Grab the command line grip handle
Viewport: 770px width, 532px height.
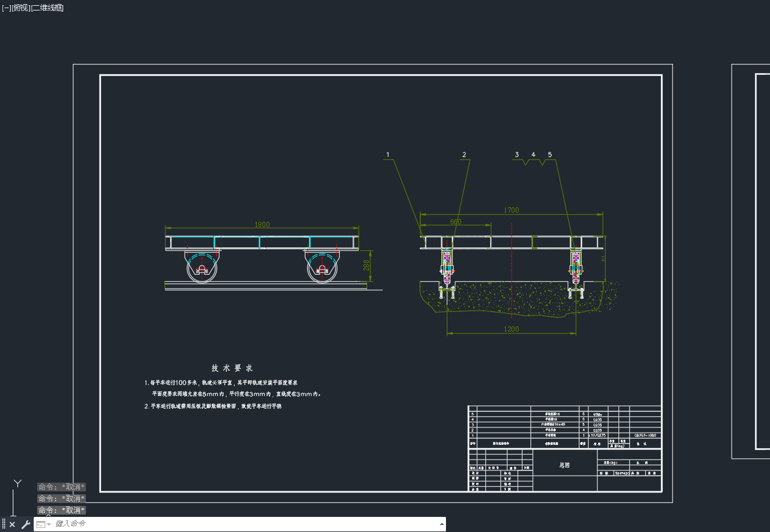pos(3,524)
